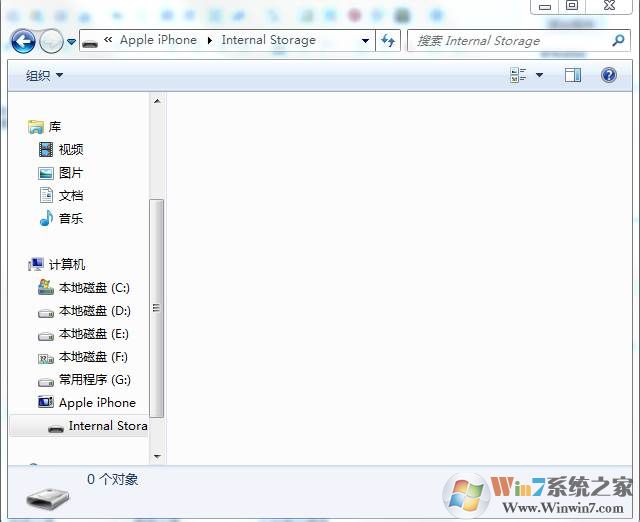The width and height of the screenshot is (640, 522).
Task: Select 图片 library in sidebar
Action: coord(70,172)
